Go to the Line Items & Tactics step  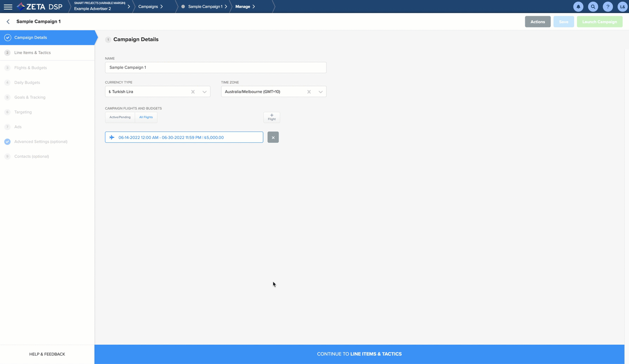pos(47,53)
